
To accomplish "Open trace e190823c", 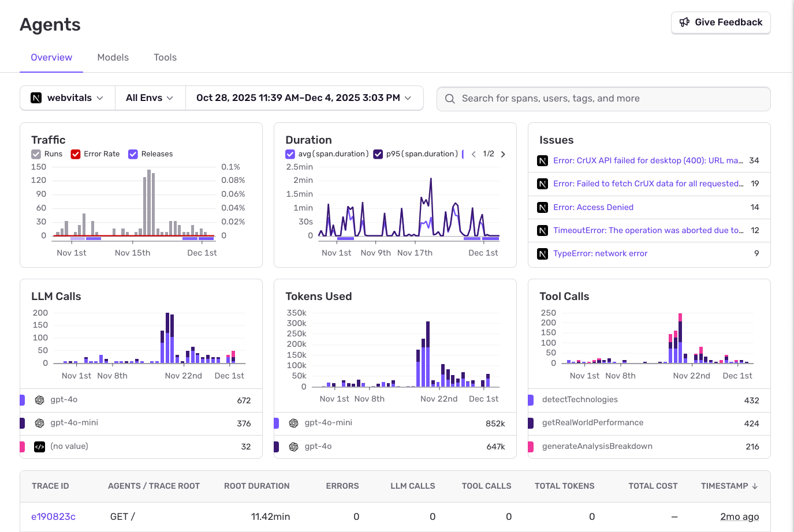I will pyautogui.click(x=54, y=516).
